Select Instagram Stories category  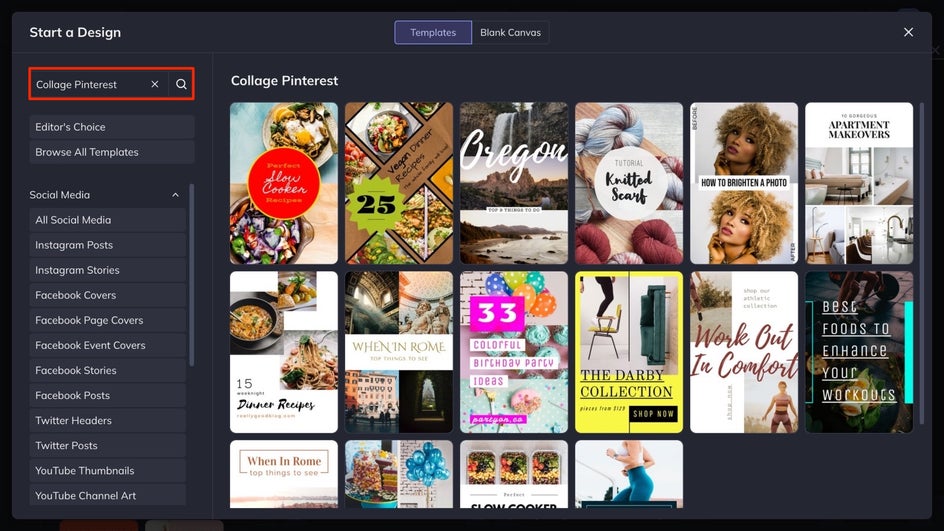click(108, 270)
